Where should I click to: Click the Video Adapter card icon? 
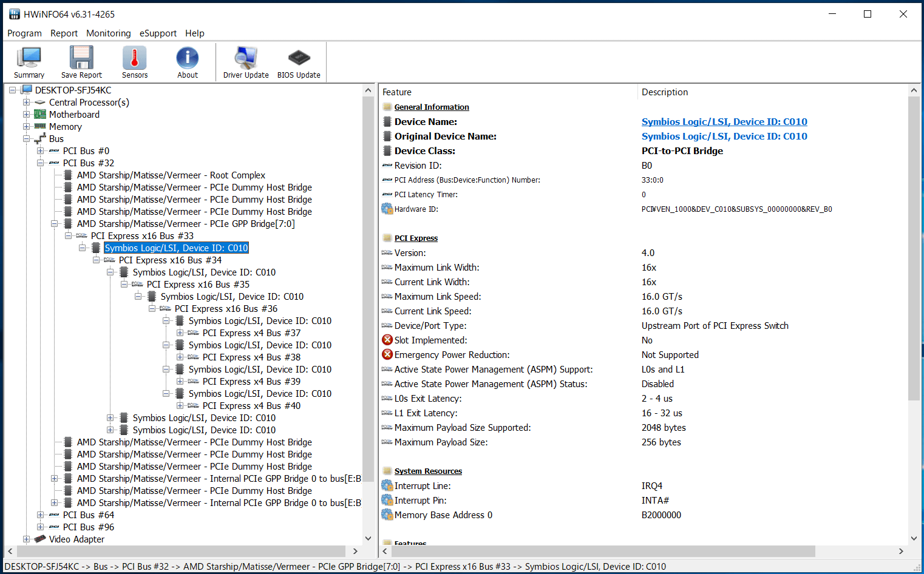click(40, 539)
